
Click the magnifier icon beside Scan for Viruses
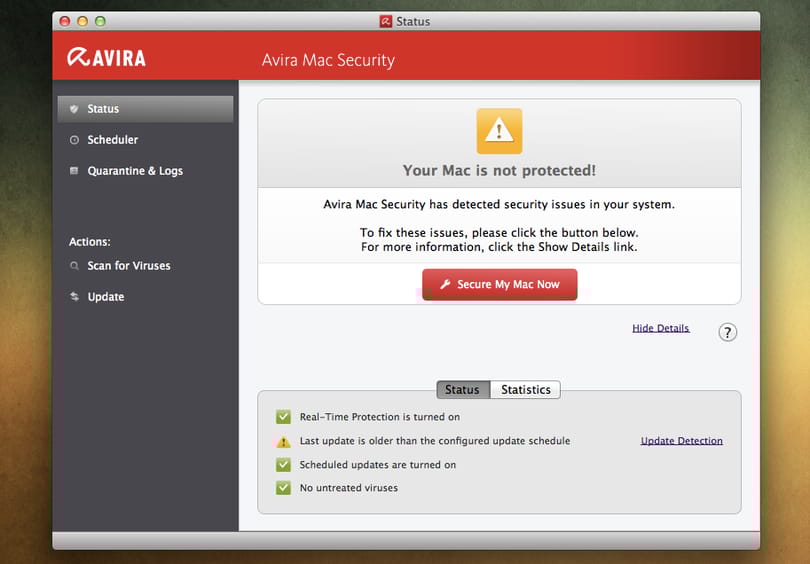[x=74, y=266]
